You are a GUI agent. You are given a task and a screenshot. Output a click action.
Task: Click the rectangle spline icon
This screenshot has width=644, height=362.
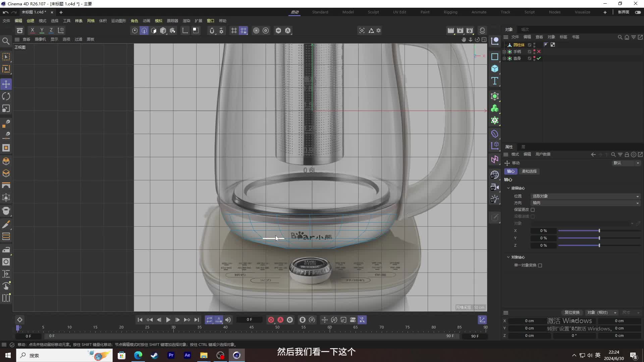495,57
